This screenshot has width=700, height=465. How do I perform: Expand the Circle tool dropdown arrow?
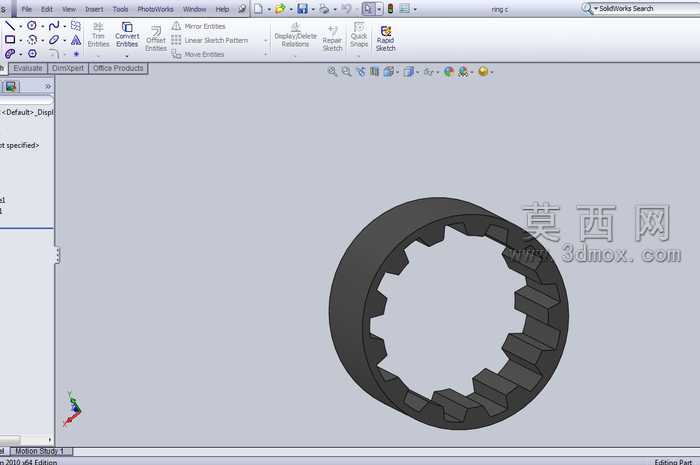tap(43, 26)
